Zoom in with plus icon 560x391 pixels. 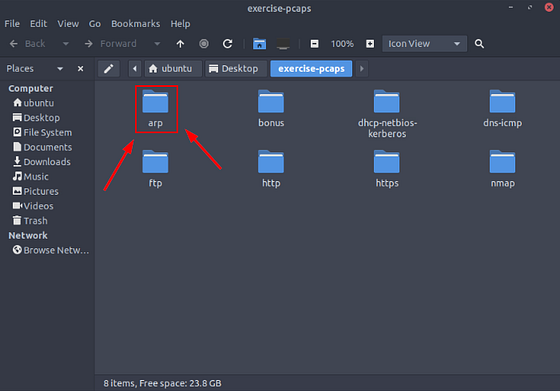coord(370,44)
